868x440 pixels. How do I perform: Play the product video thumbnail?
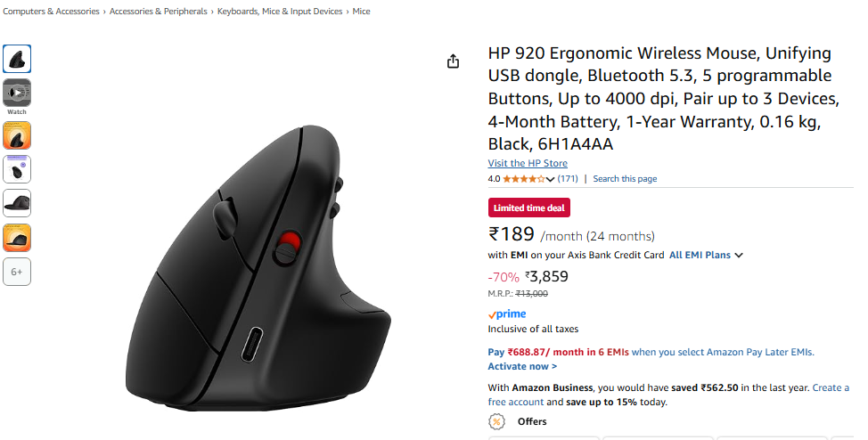17,93
